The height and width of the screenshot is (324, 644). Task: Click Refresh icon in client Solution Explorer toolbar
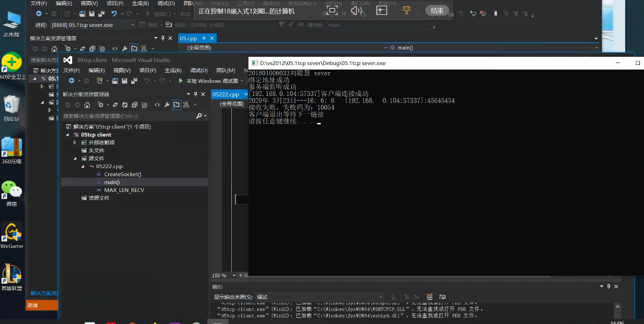[x=125, y=105]
